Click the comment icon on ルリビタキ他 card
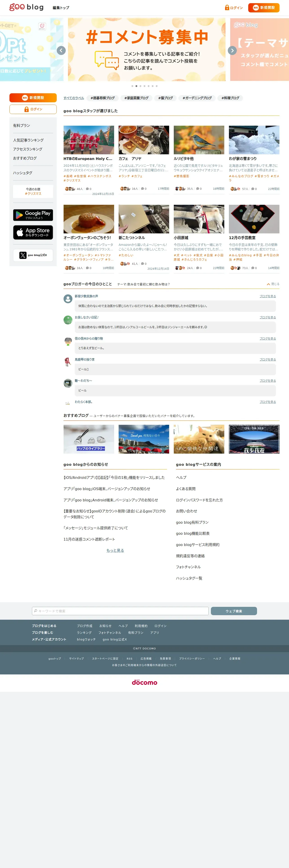Viewport: 289px width, 868px height. click(x=197, y=189)
